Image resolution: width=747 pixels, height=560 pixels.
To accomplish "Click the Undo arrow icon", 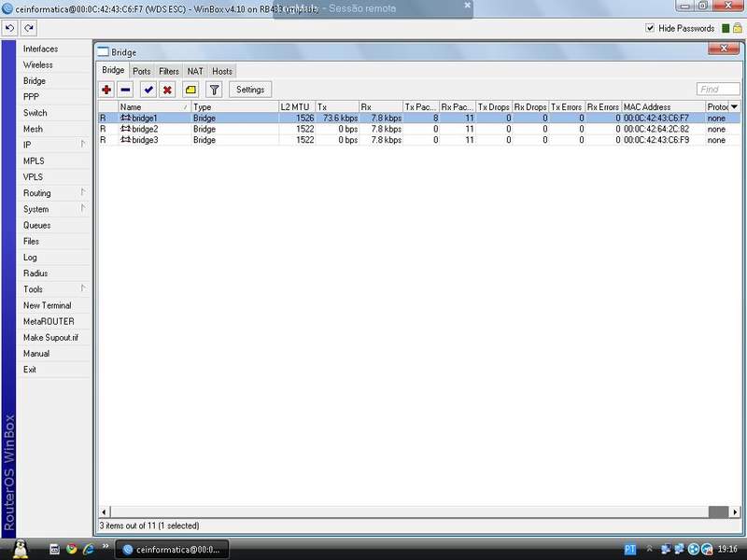I will pos(9,28).
